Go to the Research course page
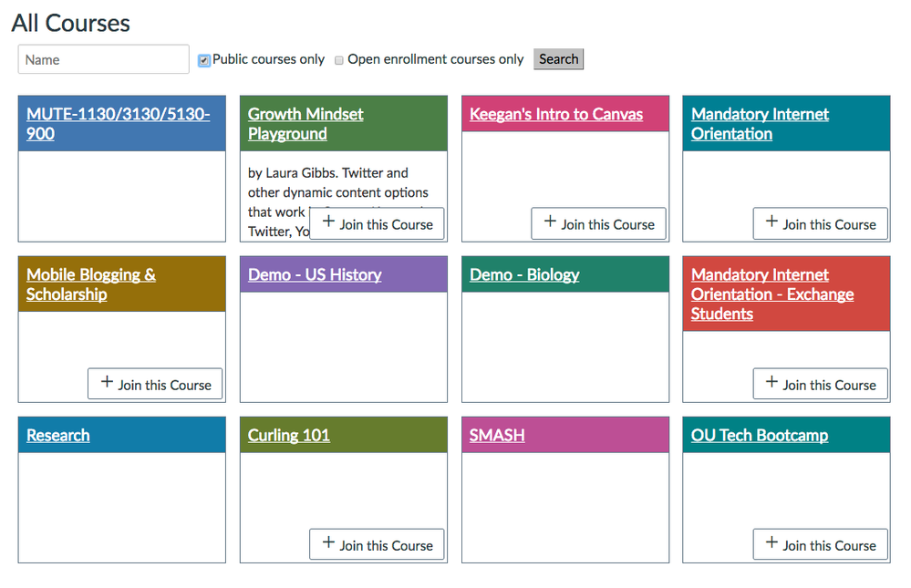 tap(58, 435)
